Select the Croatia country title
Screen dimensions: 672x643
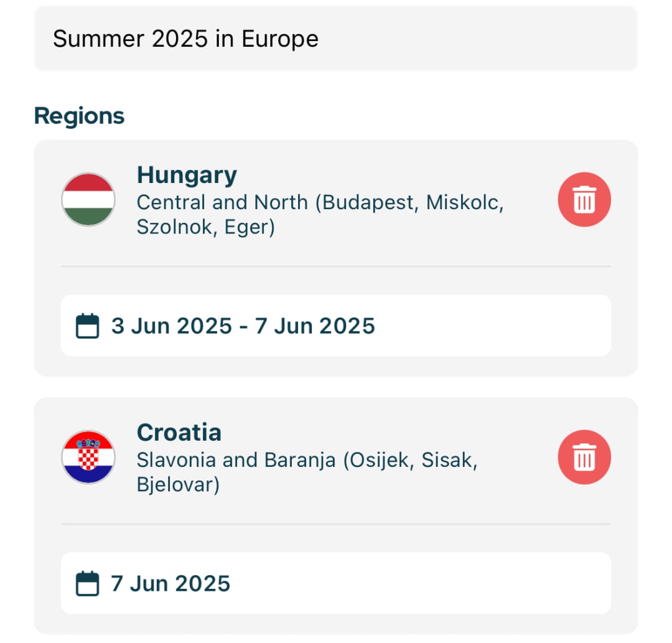coord(179,433)
